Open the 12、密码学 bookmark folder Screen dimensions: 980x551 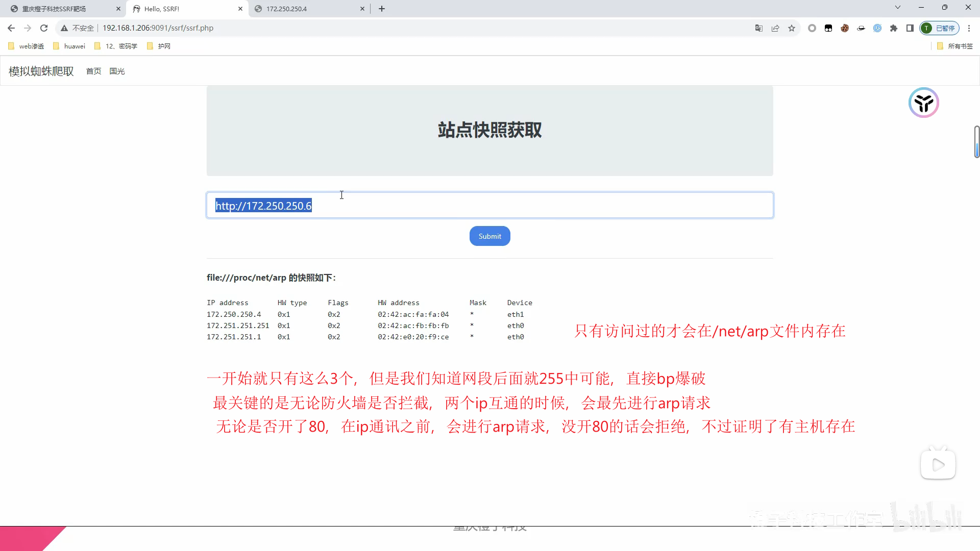tap(116, 46)
